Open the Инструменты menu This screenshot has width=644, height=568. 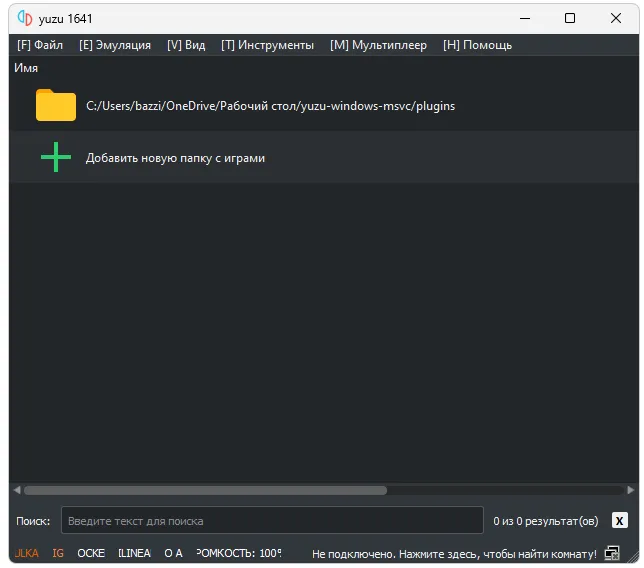point(267,45)
